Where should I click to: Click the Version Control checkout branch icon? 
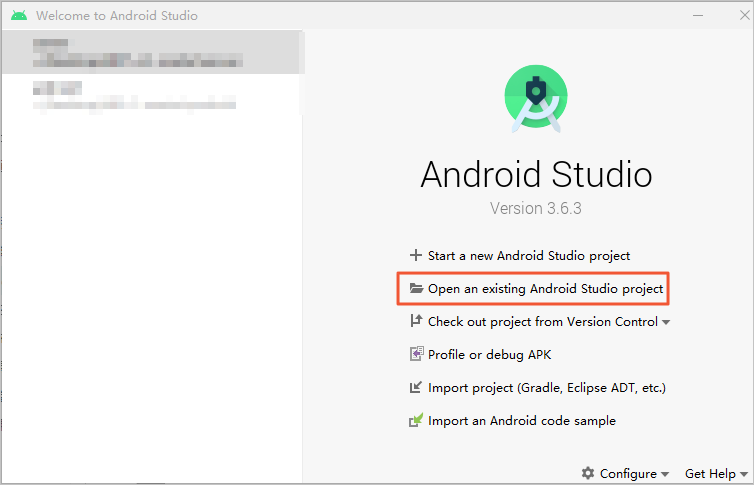[x=416, y=321]
